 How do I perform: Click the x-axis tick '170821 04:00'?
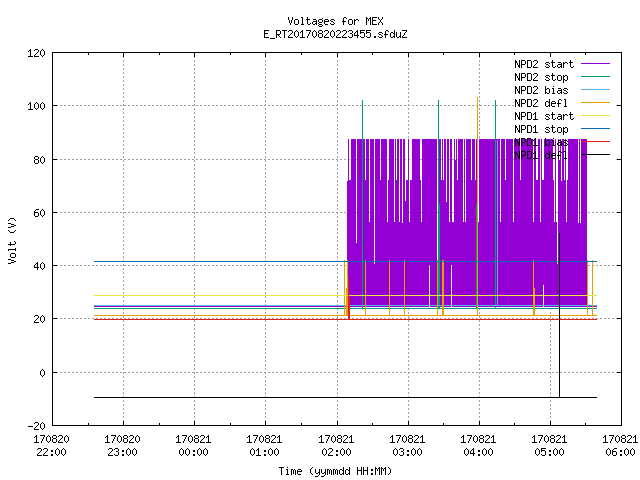coord(478,446)
